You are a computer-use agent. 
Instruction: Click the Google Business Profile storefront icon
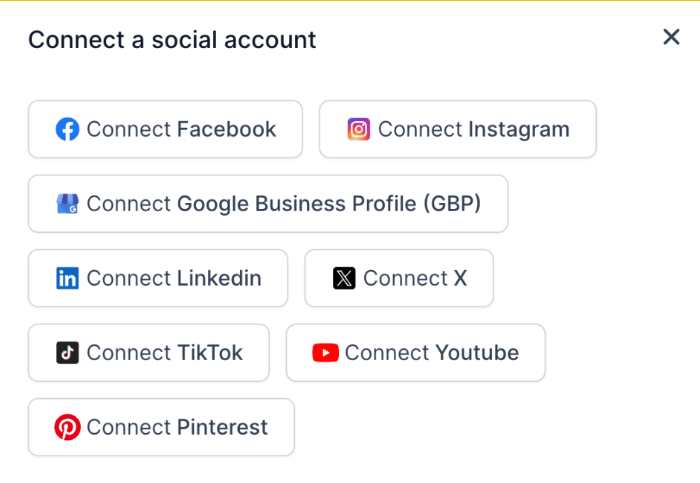click(67, 204)
